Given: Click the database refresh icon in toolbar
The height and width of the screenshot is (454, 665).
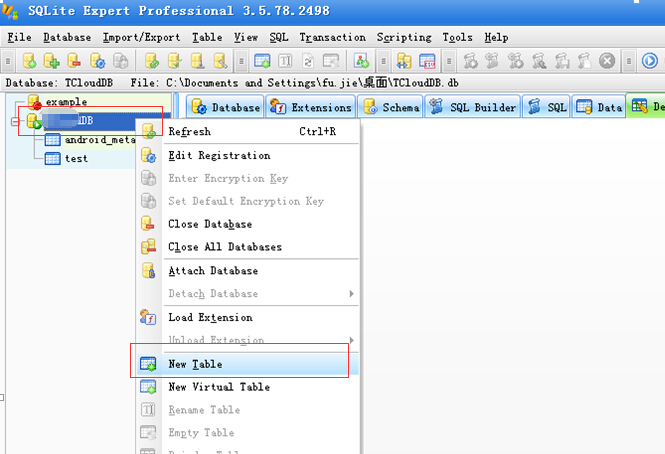Looking at the screenshot, I should [x=152, y=61].
